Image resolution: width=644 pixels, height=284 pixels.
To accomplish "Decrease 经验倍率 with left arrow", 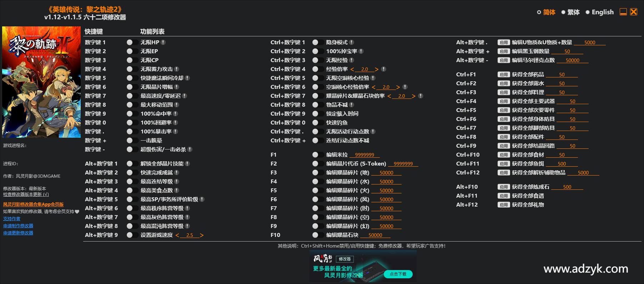I will pyautogui.click(x=352, y=69).
